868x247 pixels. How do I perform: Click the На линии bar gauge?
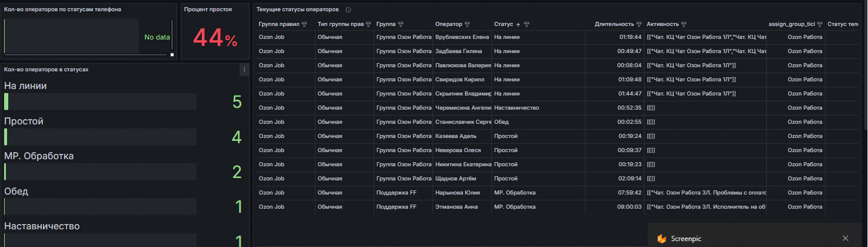[100, 102]
